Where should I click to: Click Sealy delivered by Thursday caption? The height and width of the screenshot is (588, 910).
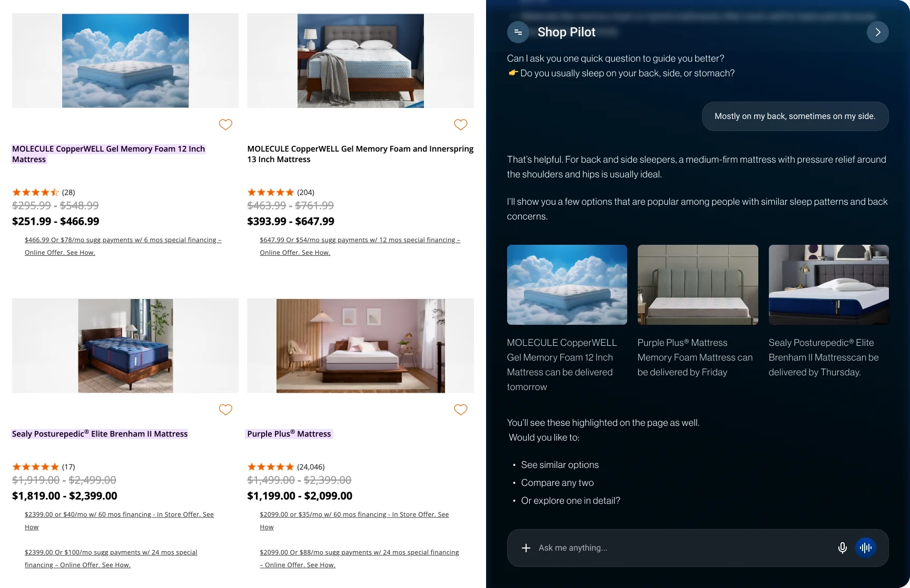point(824,357)
